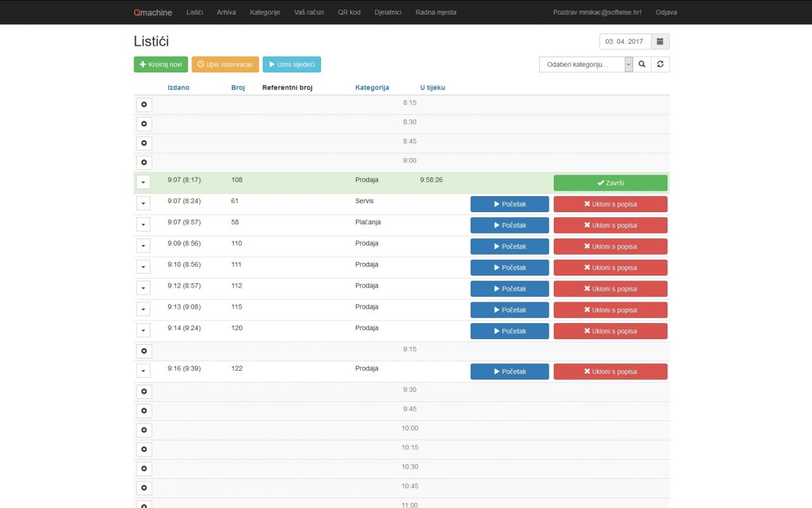Screen dimensions: 812x508
Task: Click Početak for ticket 115
Action: 509,310
